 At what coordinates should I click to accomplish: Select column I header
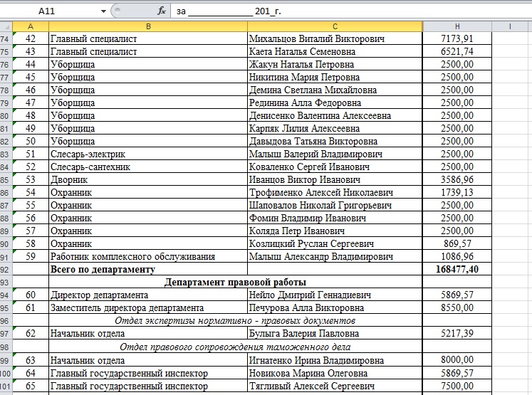point(511,26)
